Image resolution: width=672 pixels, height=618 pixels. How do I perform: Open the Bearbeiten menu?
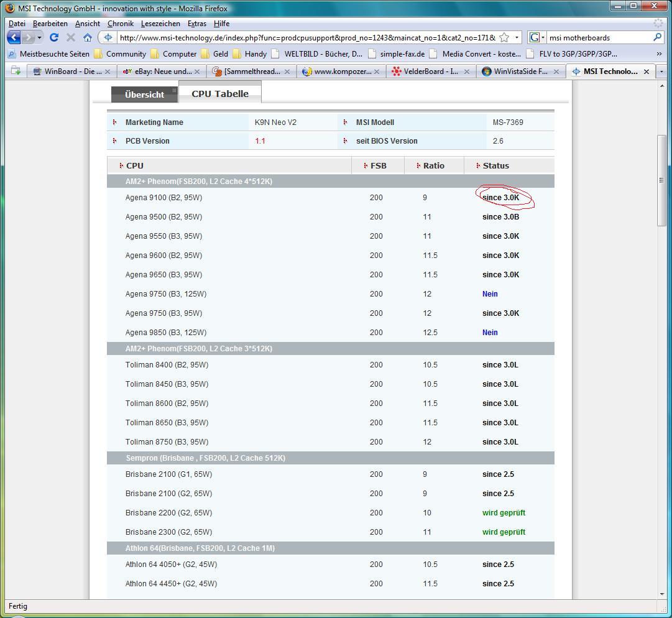(x=50, y=24)
